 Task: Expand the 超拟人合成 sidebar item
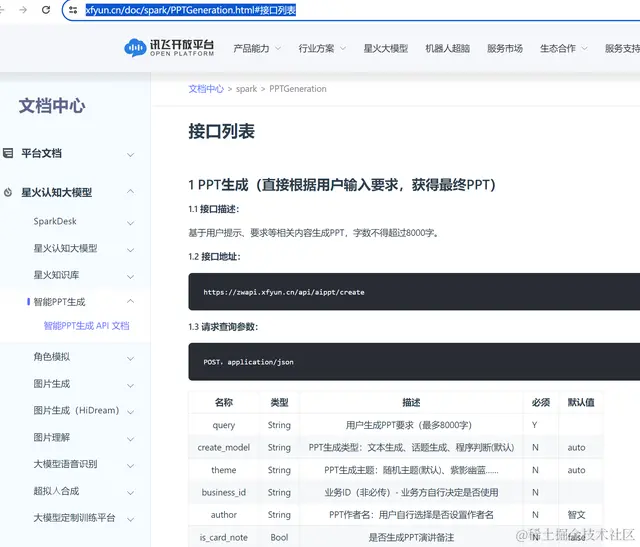[130, 493]
